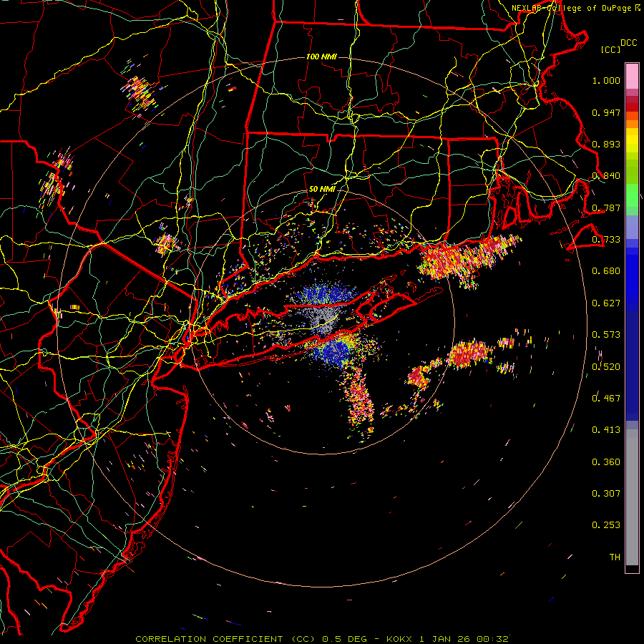Screen dimensions: 644x644
Task: Click the 0.360 legend value
Action: pos(606,462)
